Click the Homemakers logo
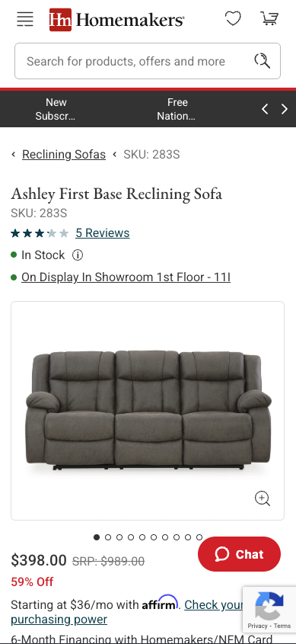This screenshot has height=644, width=296. [x=116, y=19]
